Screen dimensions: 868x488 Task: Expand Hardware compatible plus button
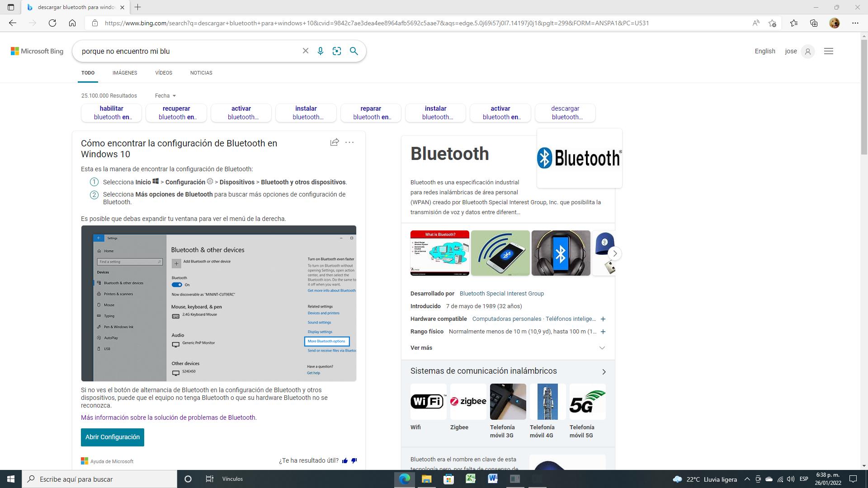click(x=603, y=319)
